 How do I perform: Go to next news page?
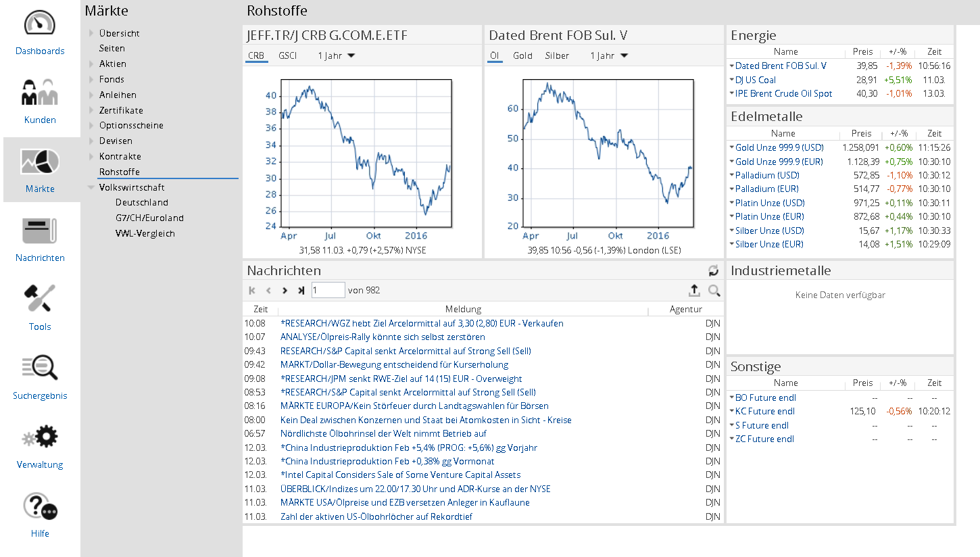click(x=285, y=291)
